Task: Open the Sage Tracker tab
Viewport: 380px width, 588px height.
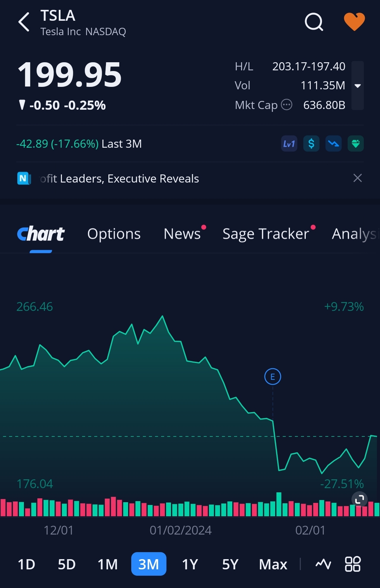Action: point(266,234)
